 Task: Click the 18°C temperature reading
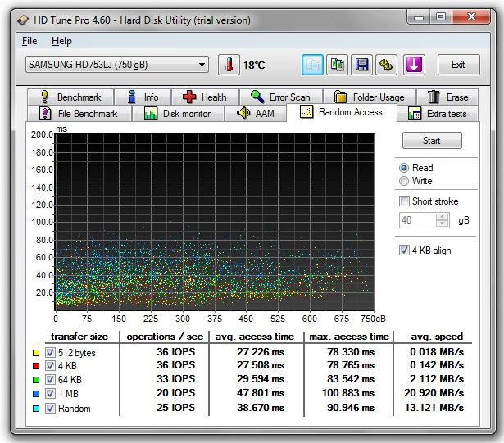[x=254, y=66]
